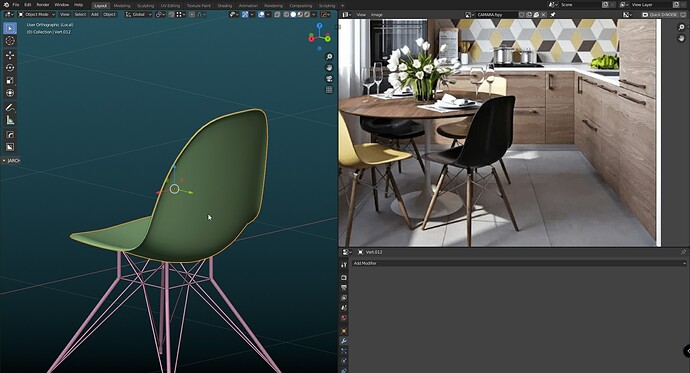Screen dimensions: 690x373
Task: Open the Scene properties tab
Action: pos(344,308)
